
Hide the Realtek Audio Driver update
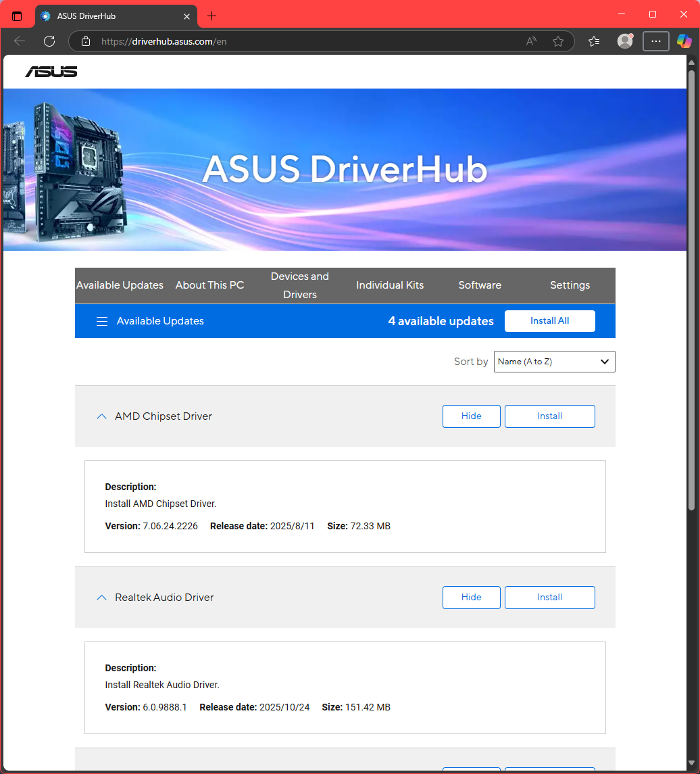471,598
